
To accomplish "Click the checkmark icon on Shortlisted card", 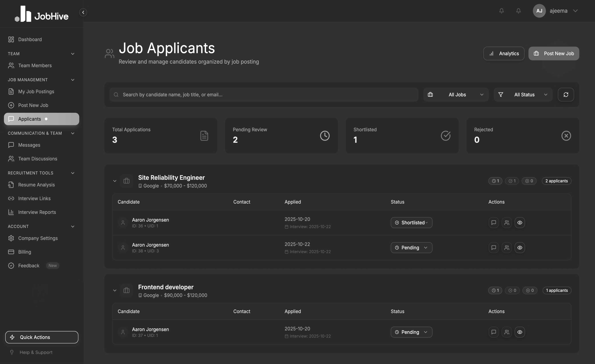I will [445, 135].
